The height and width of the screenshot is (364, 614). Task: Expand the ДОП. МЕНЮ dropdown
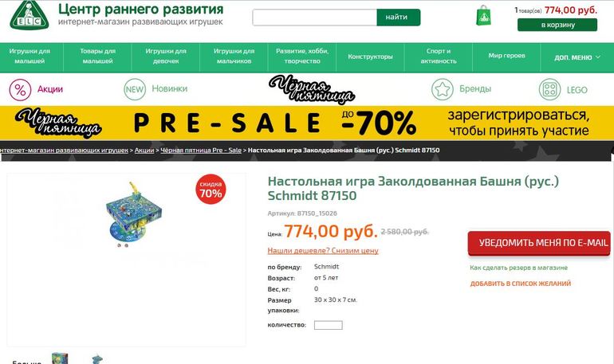click(x=577, y=57)
